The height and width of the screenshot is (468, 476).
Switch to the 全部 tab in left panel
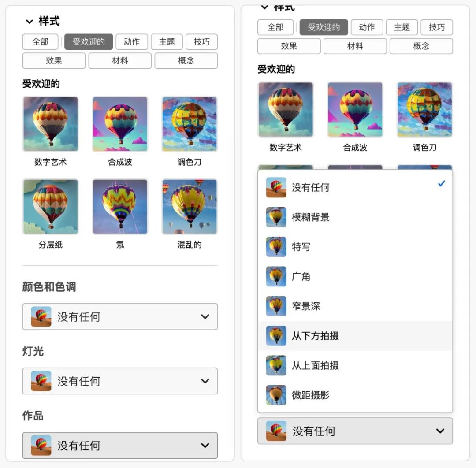coord(40,41)
